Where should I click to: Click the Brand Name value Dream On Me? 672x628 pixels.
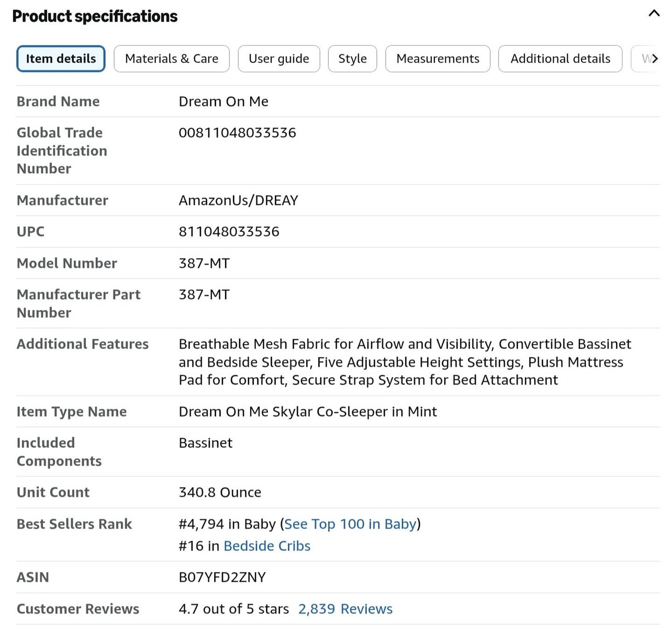[223, 102]
